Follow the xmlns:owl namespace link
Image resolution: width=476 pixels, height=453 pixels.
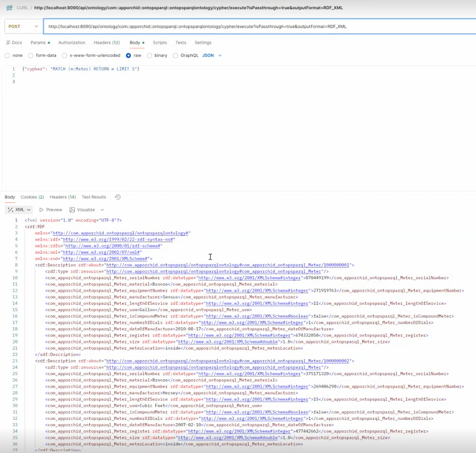101,252
